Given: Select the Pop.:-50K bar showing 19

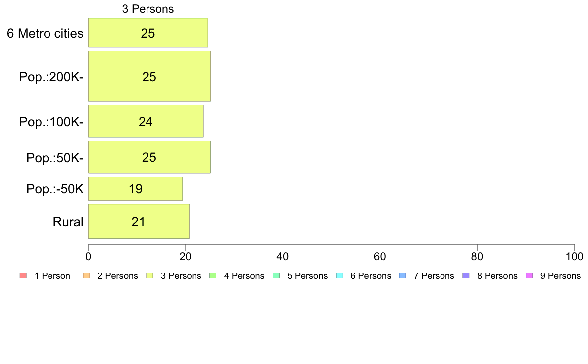Looking at the screenshot, I should tap(135, 188).
